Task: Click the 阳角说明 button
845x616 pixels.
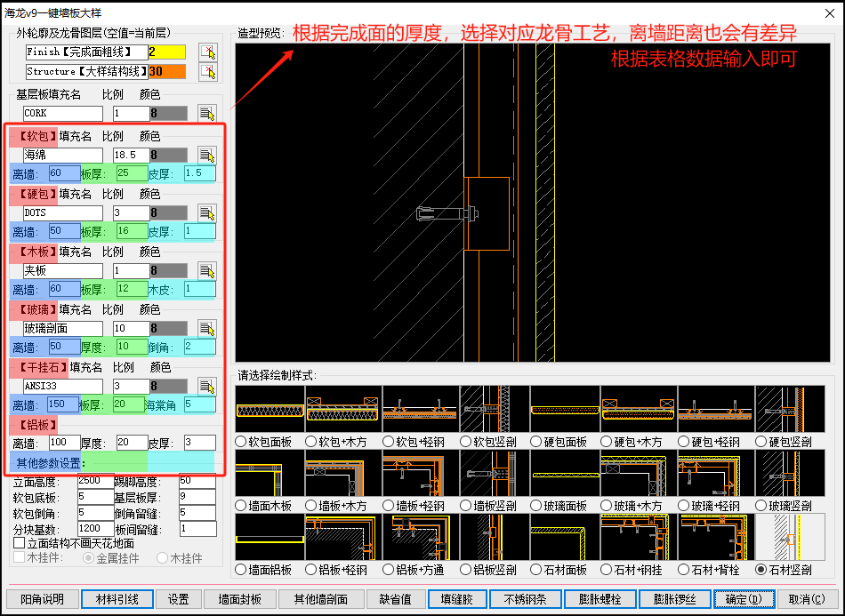Action: (43, 599)
